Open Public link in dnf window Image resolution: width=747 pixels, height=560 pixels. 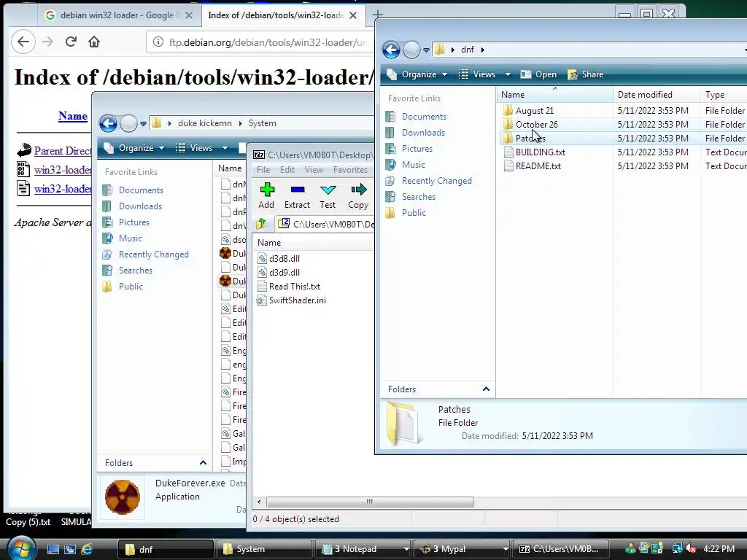click(x=414, y=213)
